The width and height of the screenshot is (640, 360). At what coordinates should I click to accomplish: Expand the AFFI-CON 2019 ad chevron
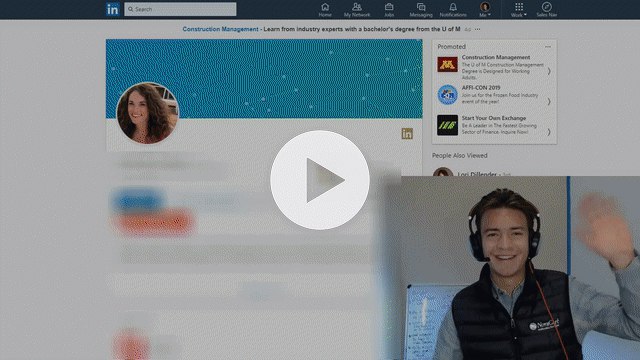549,101
